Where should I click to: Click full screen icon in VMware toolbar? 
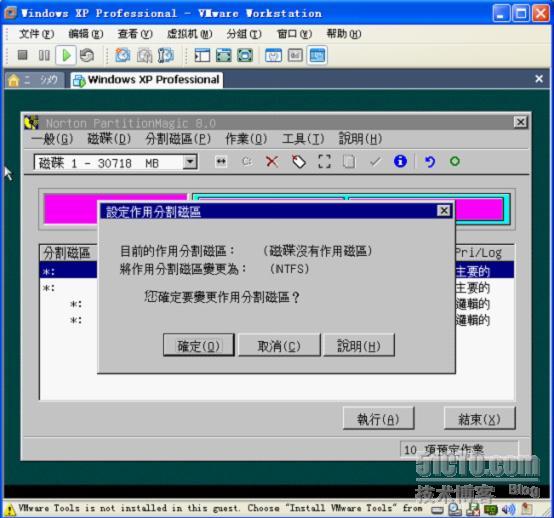[x=224, y=55]
